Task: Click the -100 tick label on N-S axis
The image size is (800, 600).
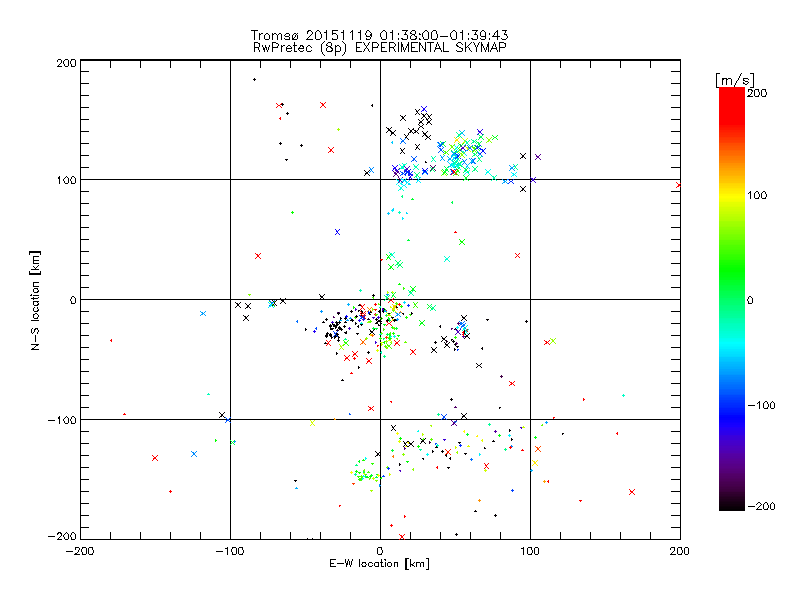Action: click(x=62, y=420)
